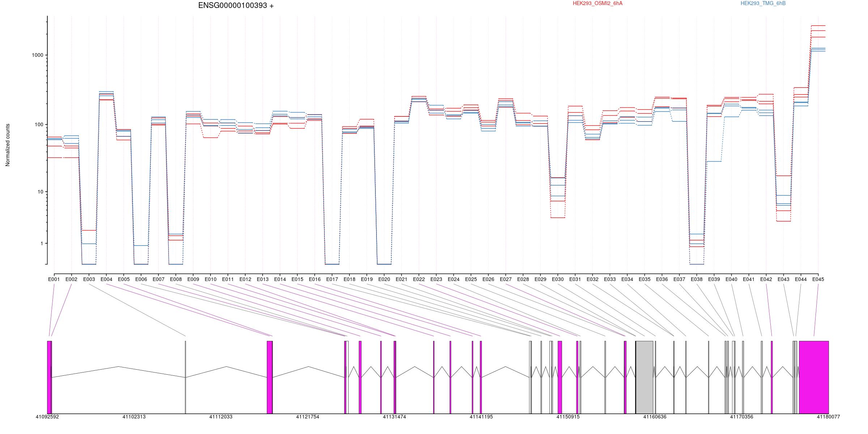Click genomic coordinate 41170356
This screenshot has height=434, width=868.
(741, 417)
